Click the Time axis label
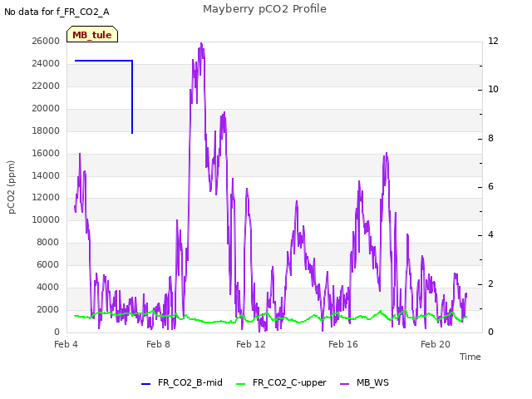532x399 pixels. point(470,357)
